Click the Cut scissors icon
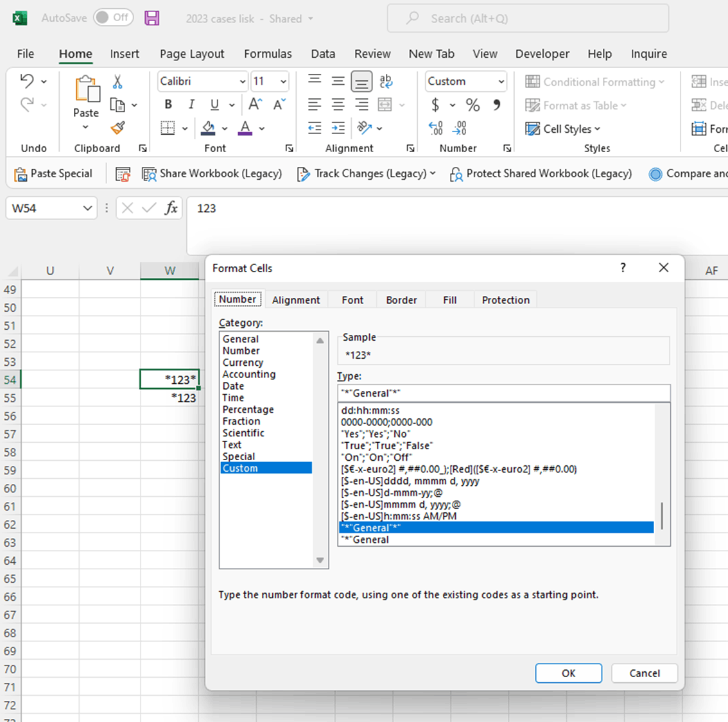Viewport: 728px width, 722px height. 117,82
